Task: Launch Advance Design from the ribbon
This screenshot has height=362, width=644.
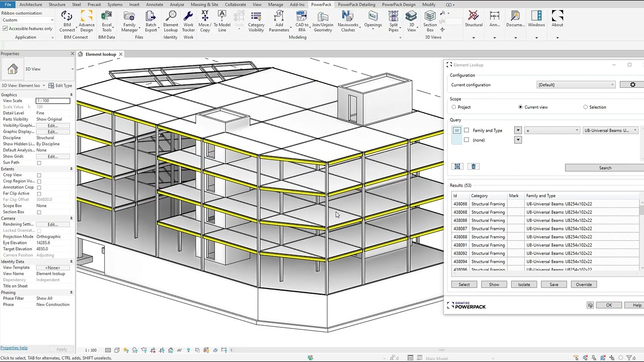Action: [x=87, y=21]
